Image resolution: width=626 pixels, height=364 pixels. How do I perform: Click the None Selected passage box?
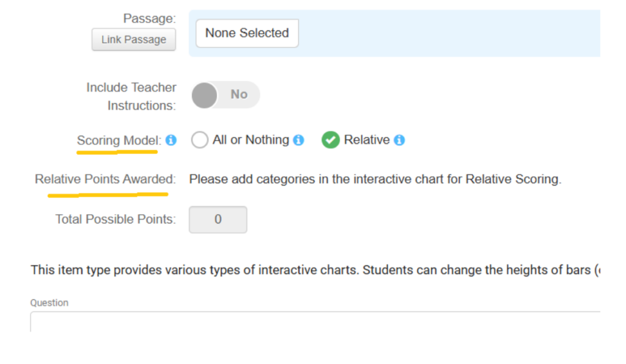coord(247,34)
